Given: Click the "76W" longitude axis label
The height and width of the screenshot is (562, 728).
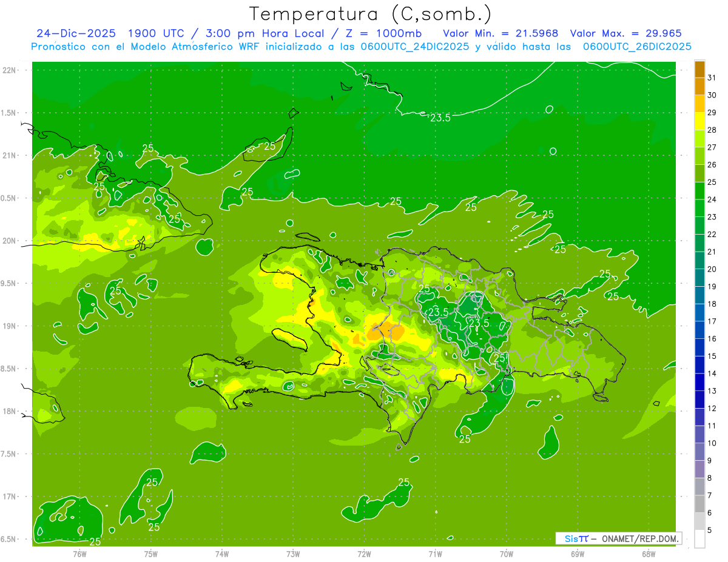Looking at the screenshot, I should click(79, 554).
